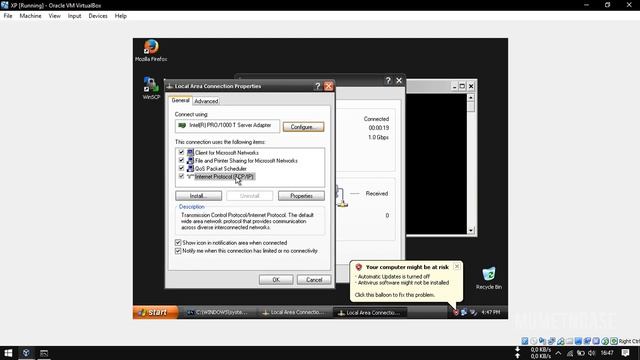This screenshot has width=640, height=360.
Task: Click the host clock showing 16:47
Action: [x=607, y=353]
